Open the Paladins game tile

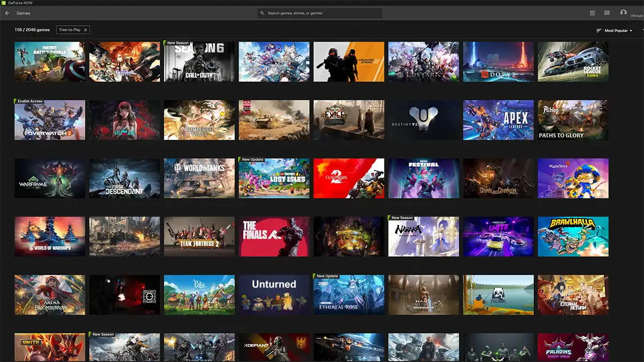(573, 348)
